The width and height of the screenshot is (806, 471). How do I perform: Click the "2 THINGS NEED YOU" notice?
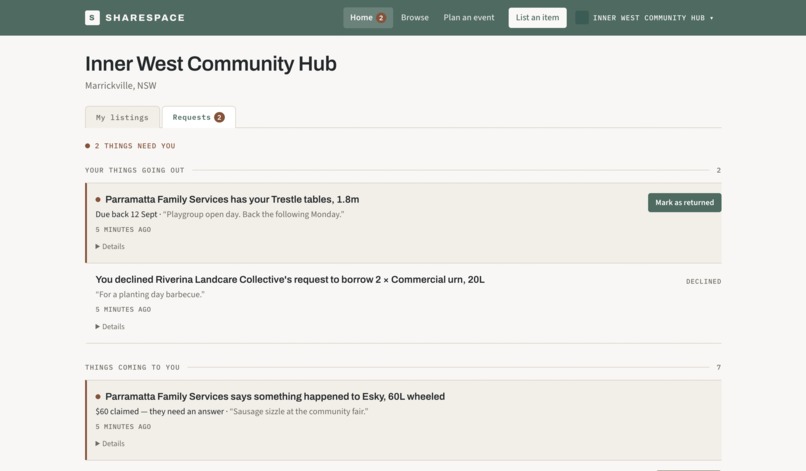click(131, 146)
